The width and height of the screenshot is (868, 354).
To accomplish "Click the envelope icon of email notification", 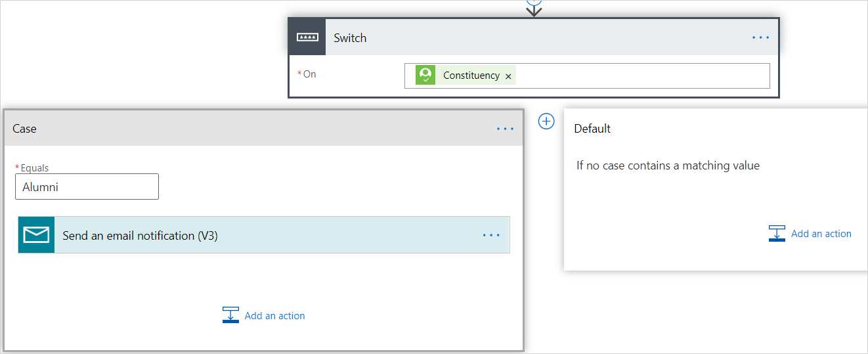I will click(36, 235).
